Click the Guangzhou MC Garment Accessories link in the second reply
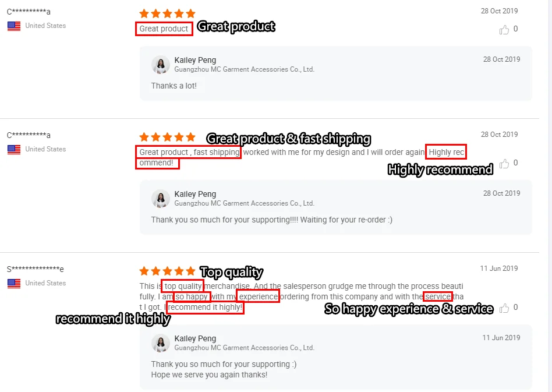This screenshot has height=392, width=552. [245, 203]
